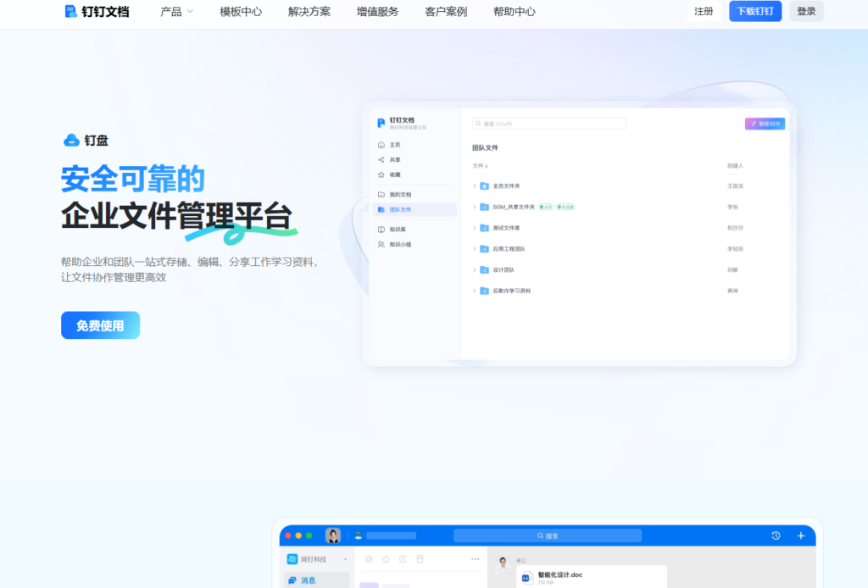The width and height of the screenshot is (868, 588).
Task: Expand the SGM_共享文件夹 row chevron
Action: pyautogui.click(x=475, y=207)
